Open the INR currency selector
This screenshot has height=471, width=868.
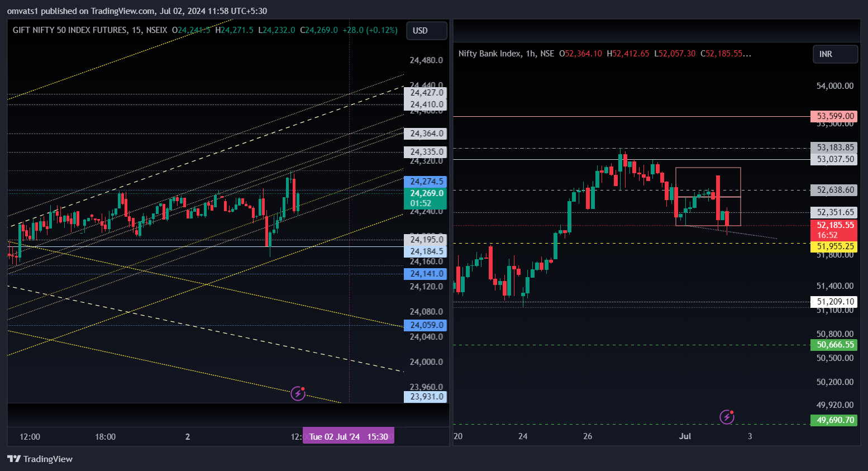coord(835,54)
